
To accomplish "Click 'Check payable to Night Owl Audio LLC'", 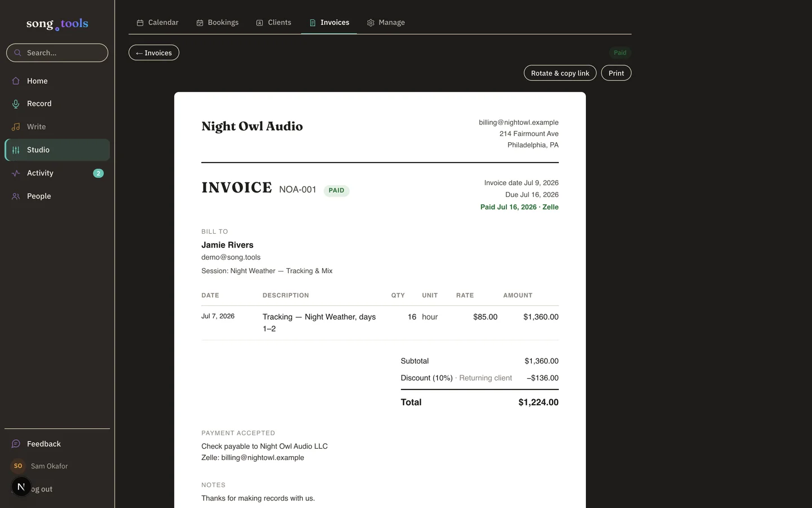I will click(x=264, y=446).
